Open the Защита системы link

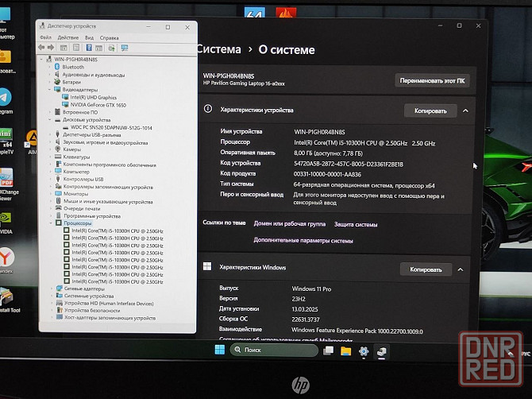click(x=356, y=224)
